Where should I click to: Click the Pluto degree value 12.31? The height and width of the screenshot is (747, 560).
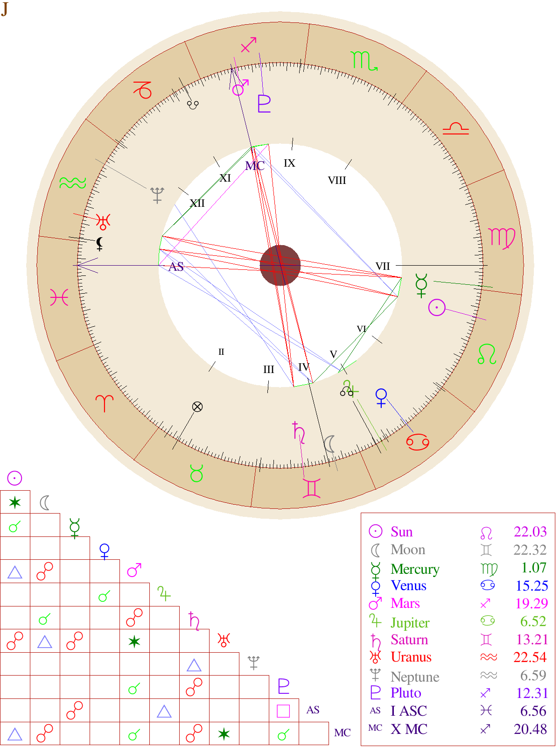[x=532, y=693]
